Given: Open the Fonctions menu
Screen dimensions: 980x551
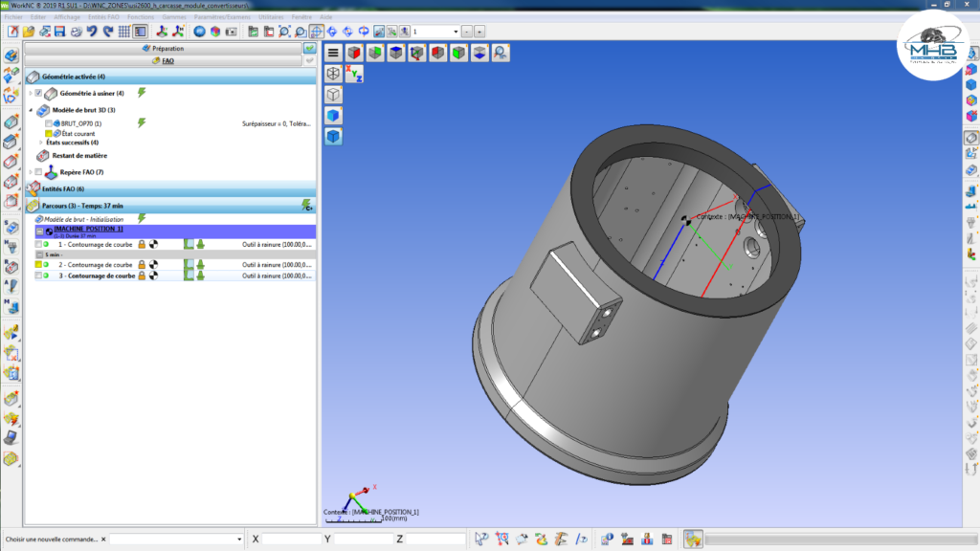Looking at the screenshot, I should (140, 17).
